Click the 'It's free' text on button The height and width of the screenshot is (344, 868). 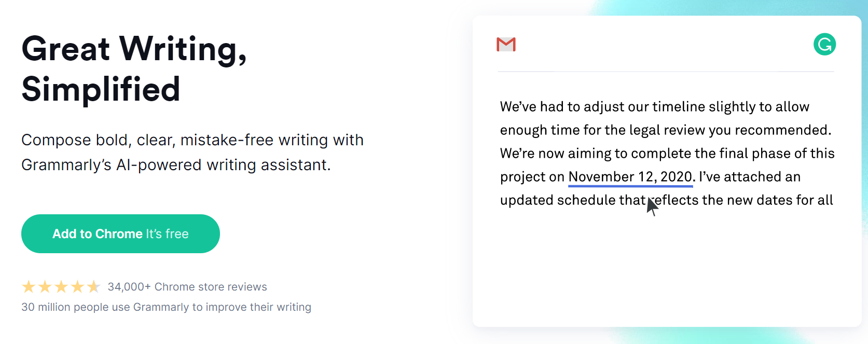click(167, 234)
